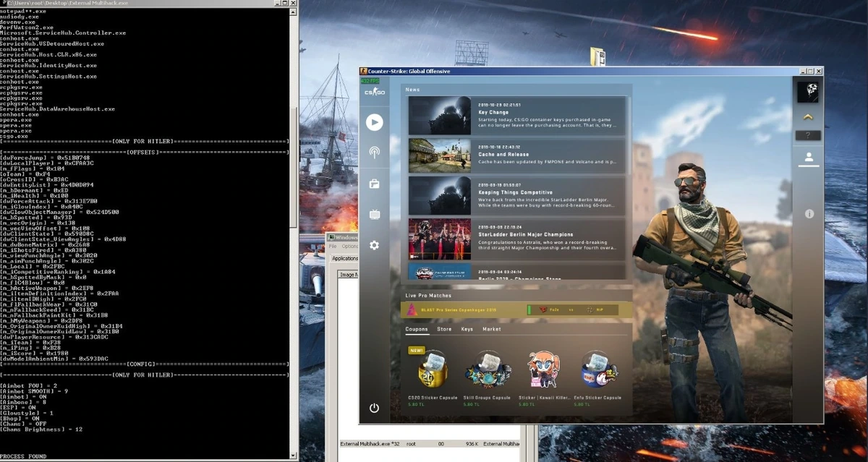Open the CS:GO settings gear
This screenshot has width=868, height=462.
coord(374,245)
